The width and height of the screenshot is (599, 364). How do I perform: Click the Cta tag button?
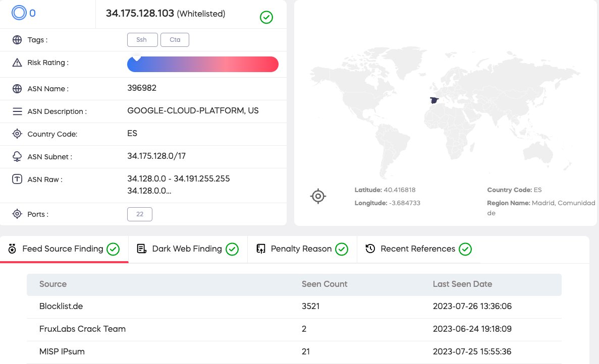(x=175, y=40)
